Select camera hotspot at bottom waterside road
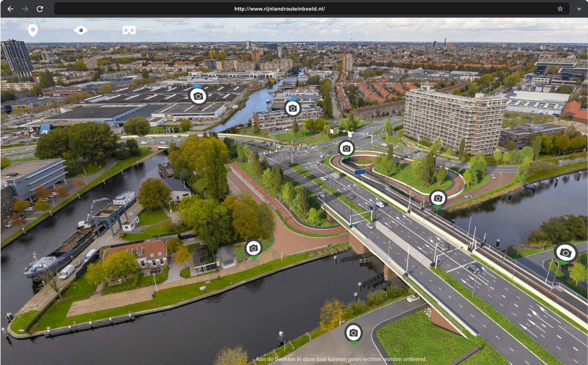The height and width of the screenshot is (365, 588). coord(353,333)
